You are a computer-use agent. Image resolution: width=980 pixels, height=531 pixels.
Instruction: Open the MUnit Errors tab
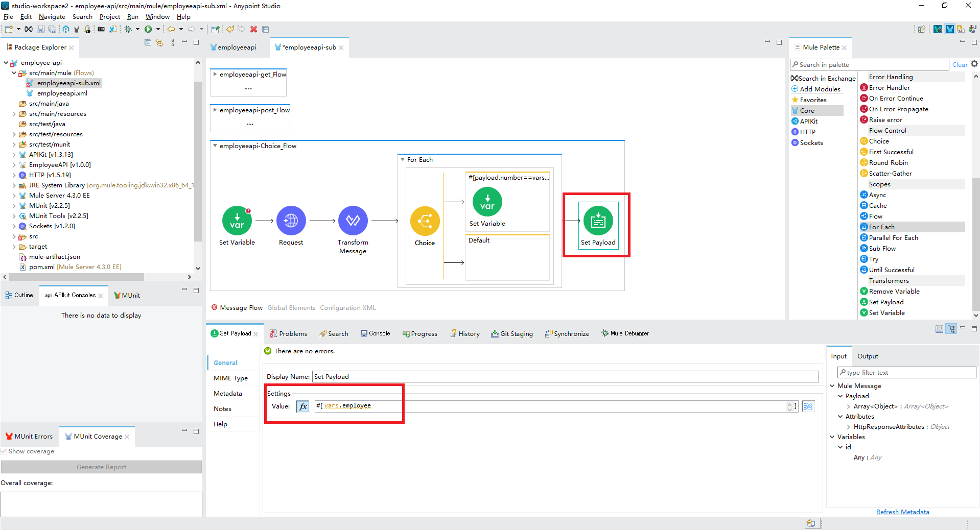(29, 437)
